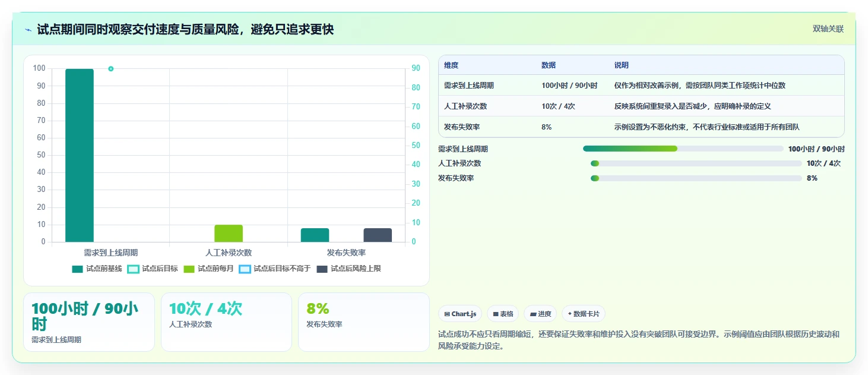868x375 pixels.
Task: Click the lightning icon beside the header title
Action: tap(28, 30)
